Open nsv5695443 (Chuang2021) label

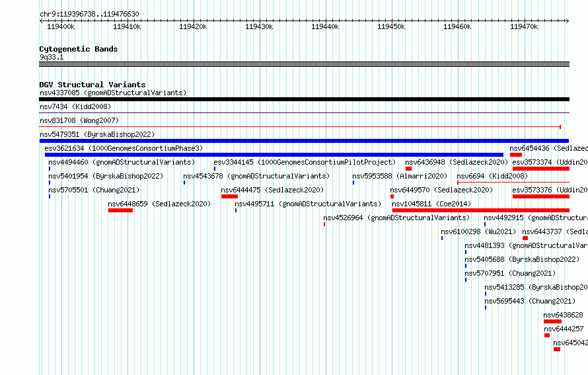(530, 301)
